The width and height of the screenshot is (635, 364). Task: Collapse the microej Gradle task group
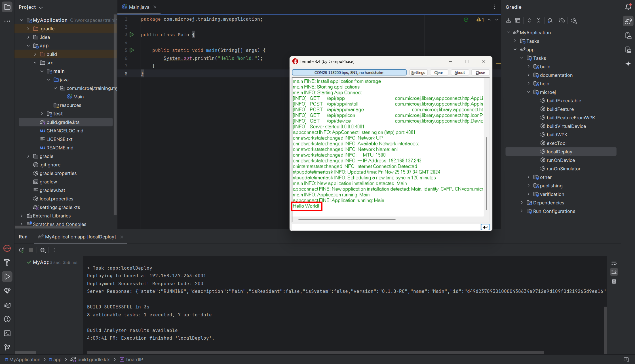[529, 92]
